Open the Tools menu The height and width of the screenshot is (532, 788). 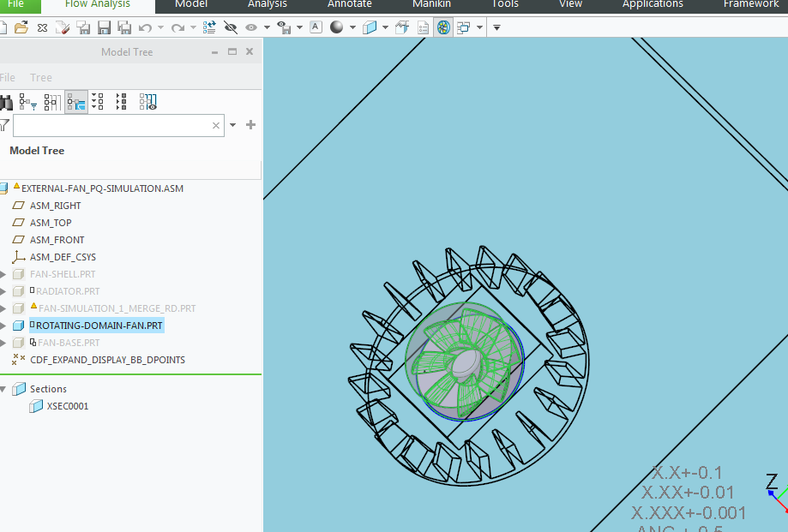click(x=504, y=5)
